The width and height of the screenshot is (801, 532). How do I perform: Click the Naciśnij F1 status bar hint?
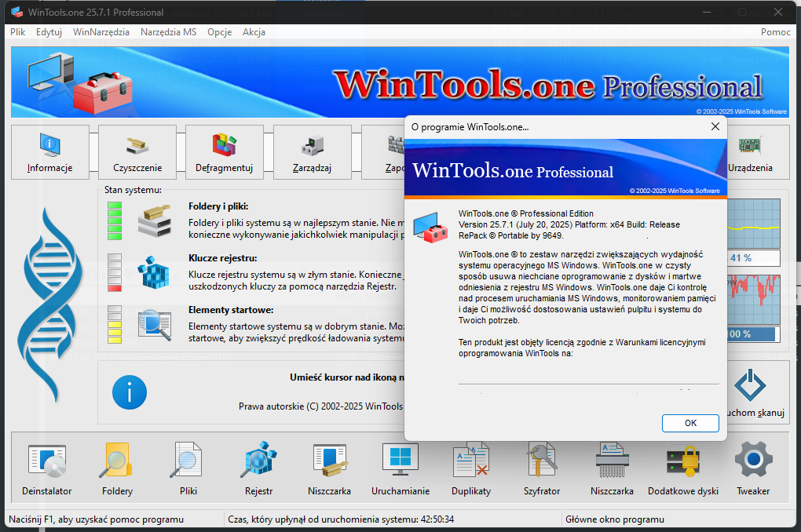(x=96, y=519)
